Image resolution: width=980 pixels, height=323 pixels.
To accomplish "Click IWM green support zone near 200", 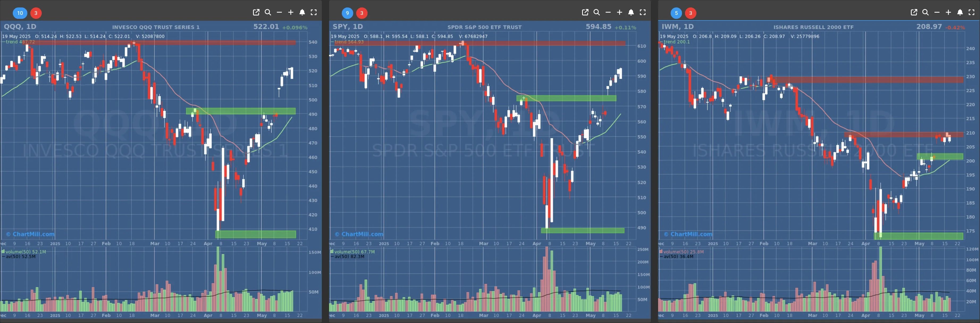I will [940, 156].
